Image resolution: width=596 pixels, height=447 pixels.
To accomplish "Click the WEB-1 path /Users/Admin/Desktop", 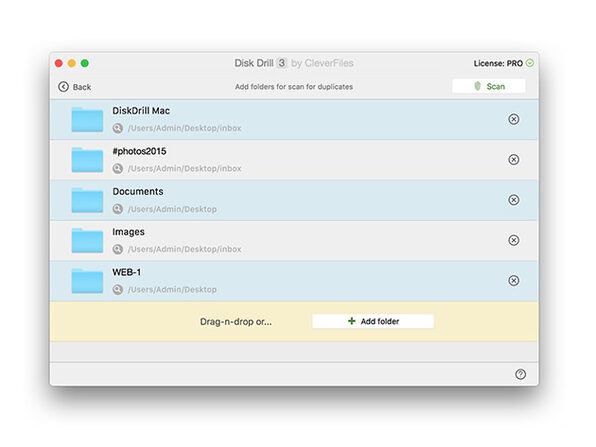I will [172, 290].
